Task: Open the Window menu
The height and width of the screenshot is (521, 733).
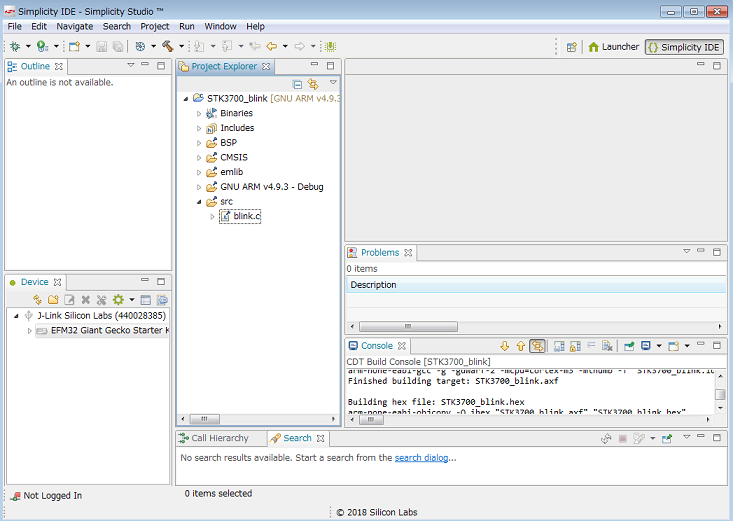Action: tap(220, 26)
